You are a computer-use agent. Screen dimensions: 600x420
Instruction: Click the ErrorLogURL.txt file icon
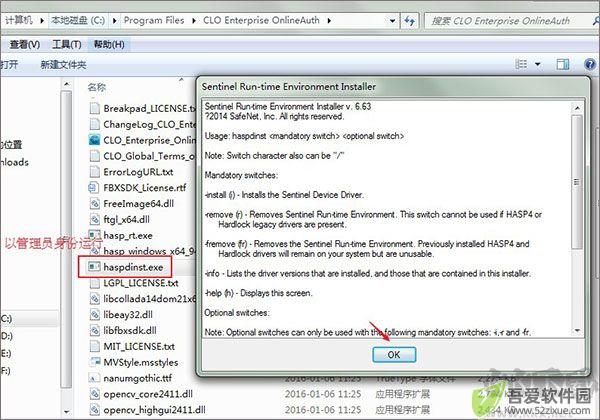click(x=94, y=172)
